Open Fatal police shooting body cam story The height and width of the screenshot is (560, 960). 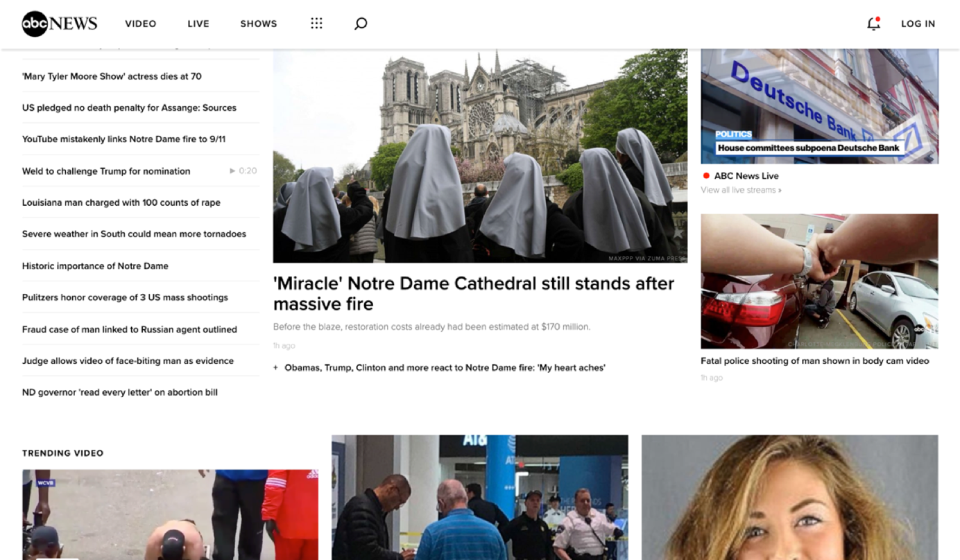(814, 361)
